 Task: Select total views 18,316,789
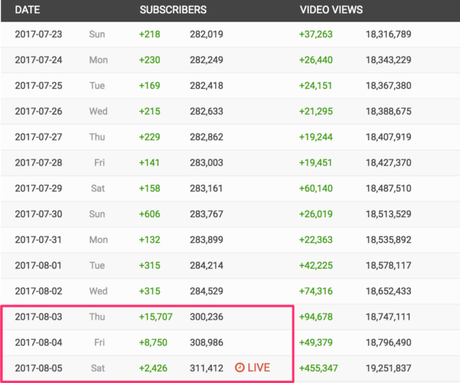pos(389,34)
